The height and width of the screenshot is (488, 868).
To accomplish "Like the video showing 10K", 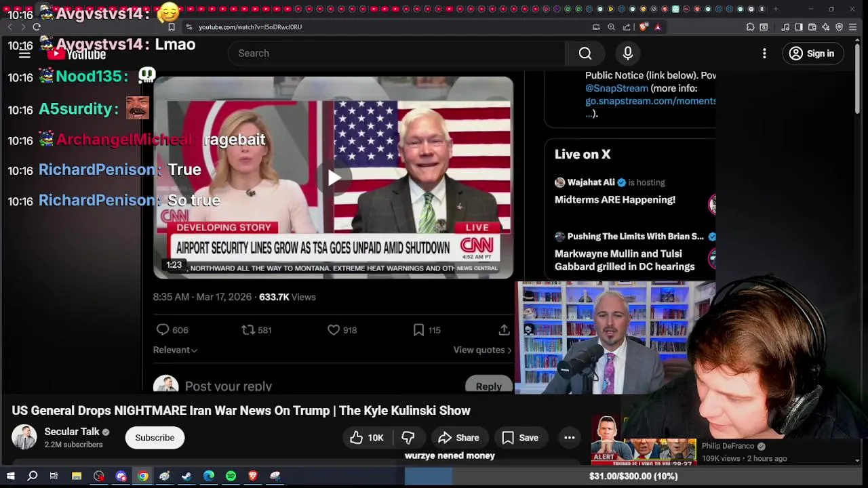I will (x=366, y=438).
